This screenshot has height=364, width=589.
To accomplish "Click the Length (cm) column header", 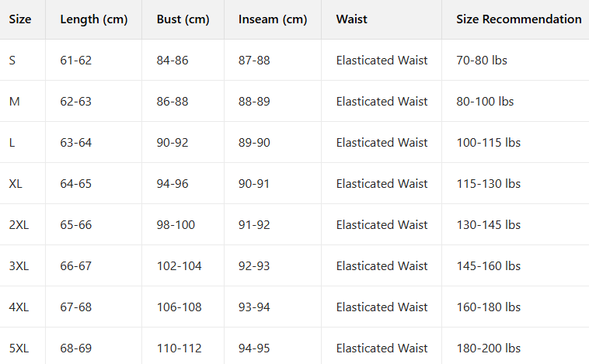I will click(x=94, y=19).
